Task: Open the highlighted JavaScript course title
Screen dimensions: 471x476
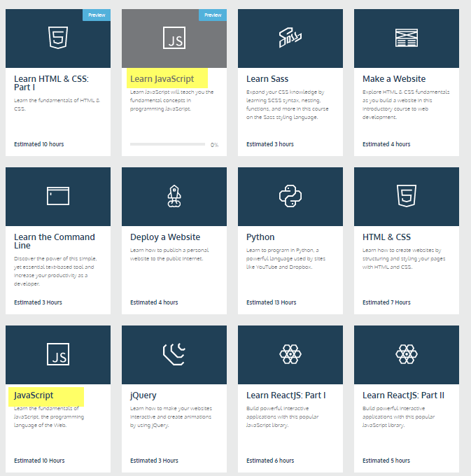Action: (x=34, y=395)
